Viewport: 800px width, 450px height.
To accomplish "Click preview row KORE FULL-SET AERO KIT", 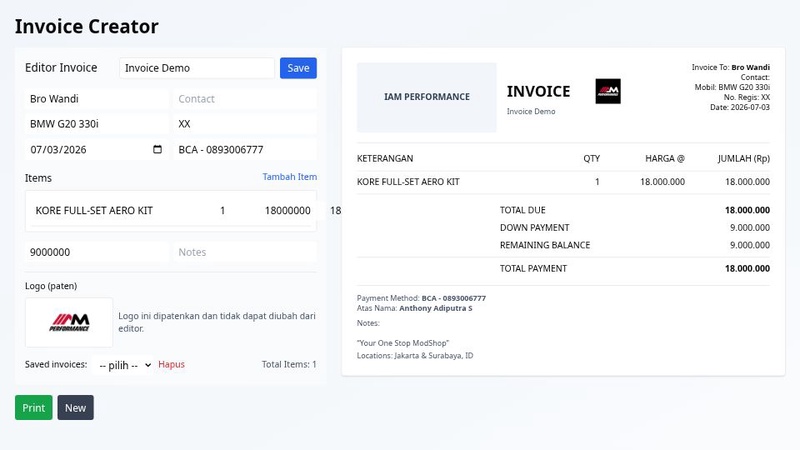I will pyautogui.click(x=563, y=182).
